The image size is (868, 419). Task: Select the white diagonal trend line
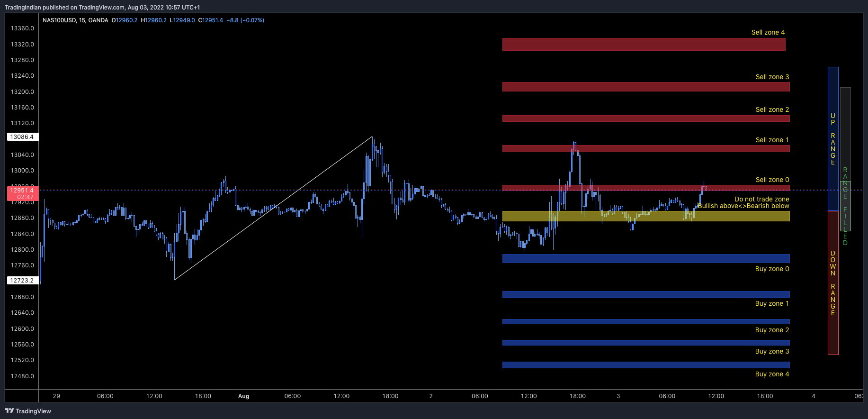pos(273,208)
